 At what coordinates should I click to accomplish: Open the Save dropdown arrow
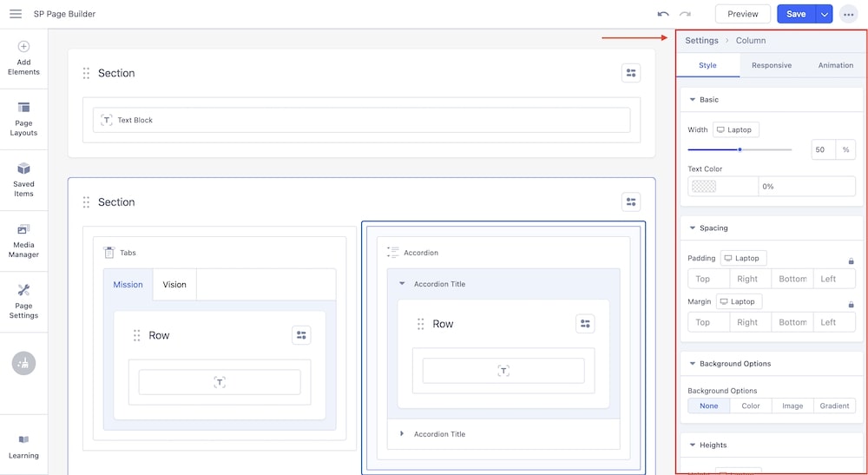824,14
